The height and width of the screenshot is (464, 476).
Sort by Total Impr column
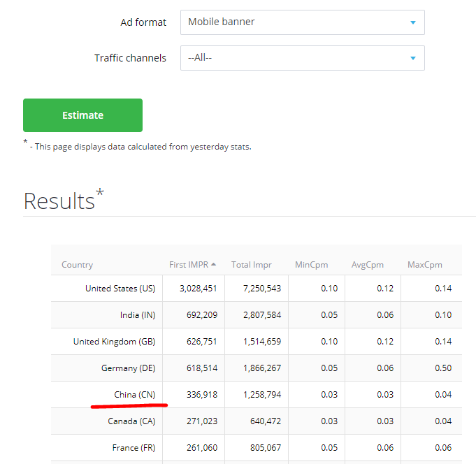click(x=252, y=265)
